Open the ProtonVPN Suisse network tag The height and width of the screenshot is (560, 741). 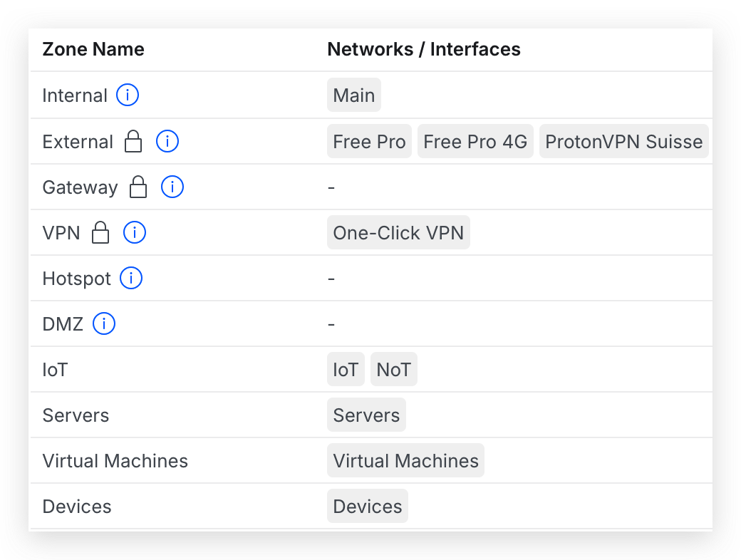pyautogui.click(x=623, y=141)
